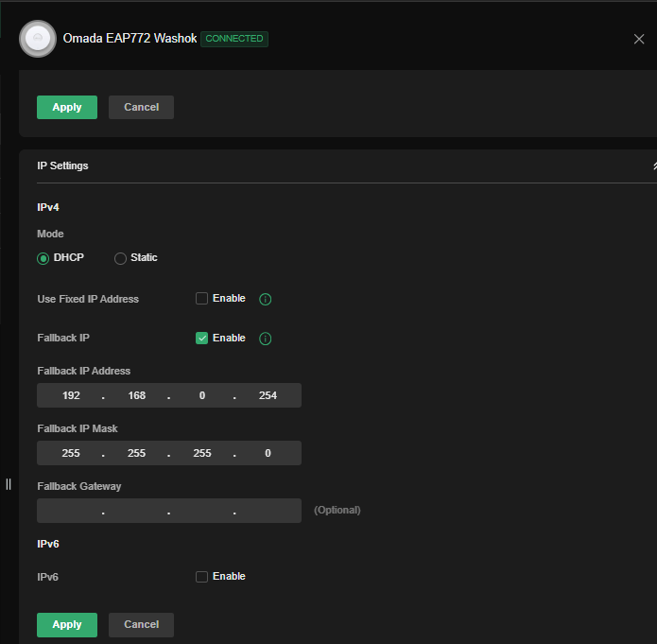Edit second octet 168 of Fallback IP Address
Viewport: 657px width, 644px height.
(136, 395)
